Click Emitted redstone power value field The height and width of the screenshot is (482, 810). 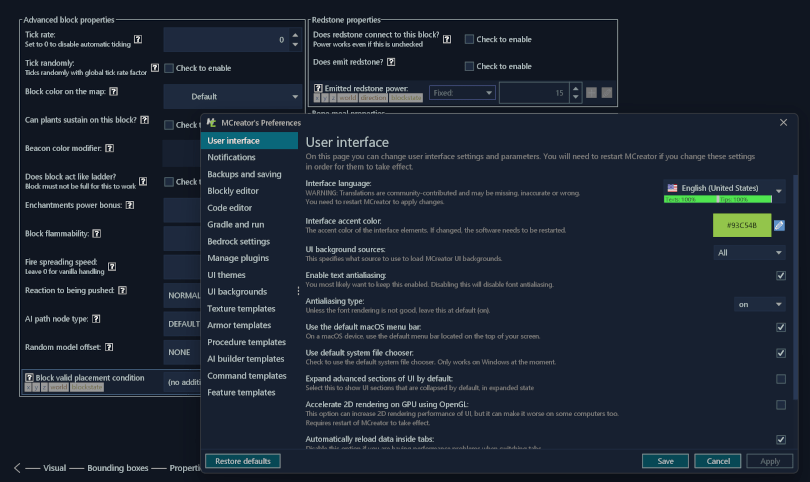click(x=534, y=93)
